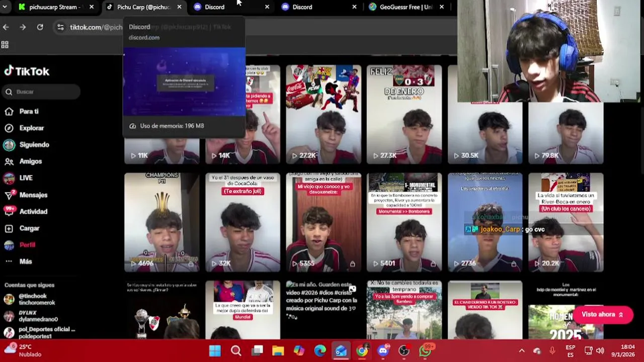Click the site info icon in address bar
644x362 pixels.
click(x=60, y=27)
